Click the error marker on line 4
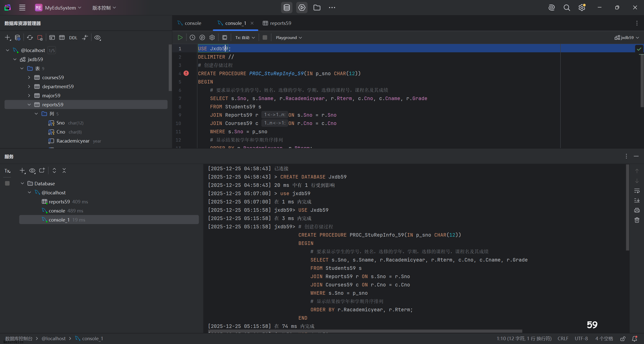Screen dimensions: 644x344 pos(186,73)
